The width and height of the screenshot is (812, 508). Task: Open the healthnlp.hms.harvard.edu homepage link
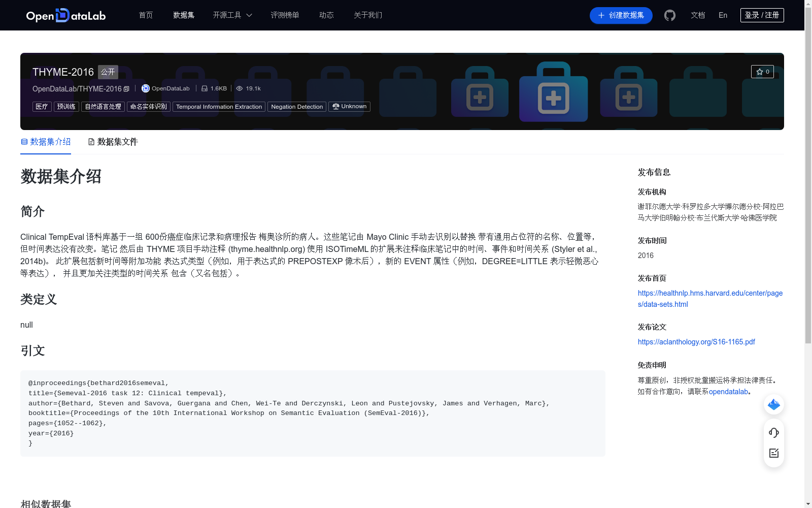[x=710, y=299]
